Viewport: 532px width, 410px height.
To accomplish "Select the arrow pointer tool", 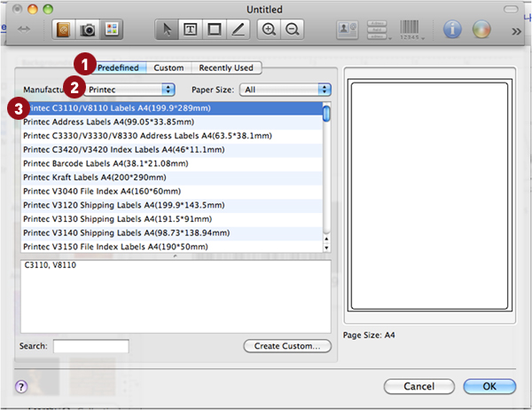I will [x=167, y=29].
